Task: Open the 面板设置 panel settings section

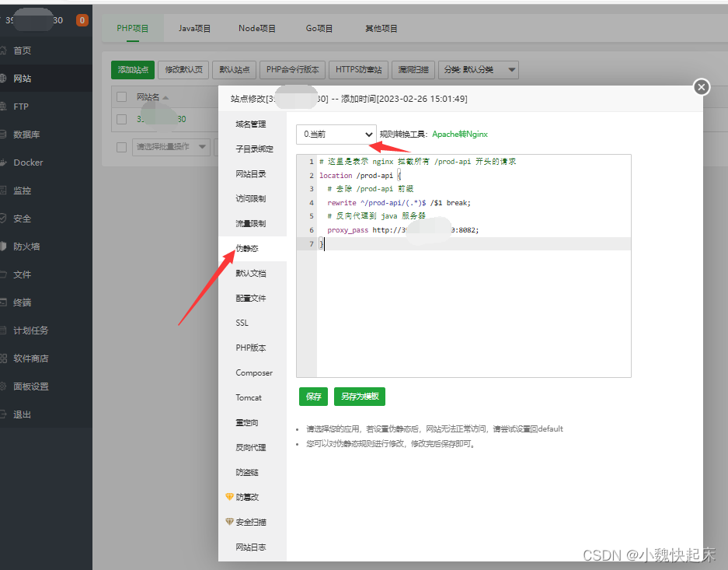Action: [30, 386]
